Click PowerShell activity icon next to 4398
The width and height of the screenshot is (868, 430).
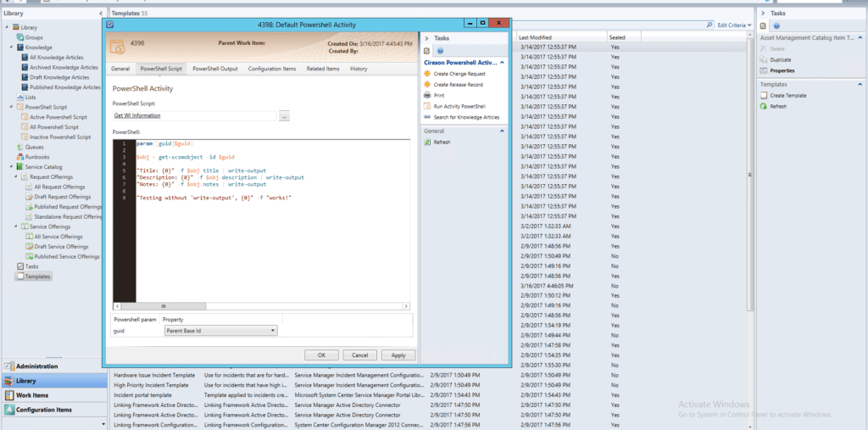[x=117, y=46]
